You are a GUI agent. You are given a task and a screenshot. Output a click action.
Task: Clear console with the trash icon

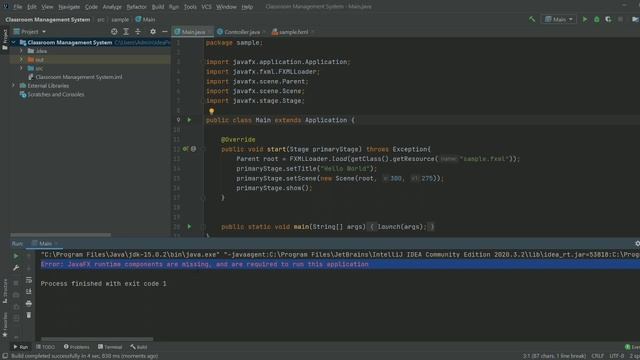[29, 315]
